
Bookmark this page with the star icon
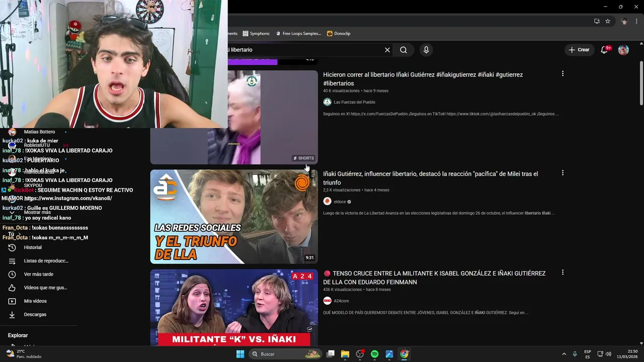coord(608,21)
